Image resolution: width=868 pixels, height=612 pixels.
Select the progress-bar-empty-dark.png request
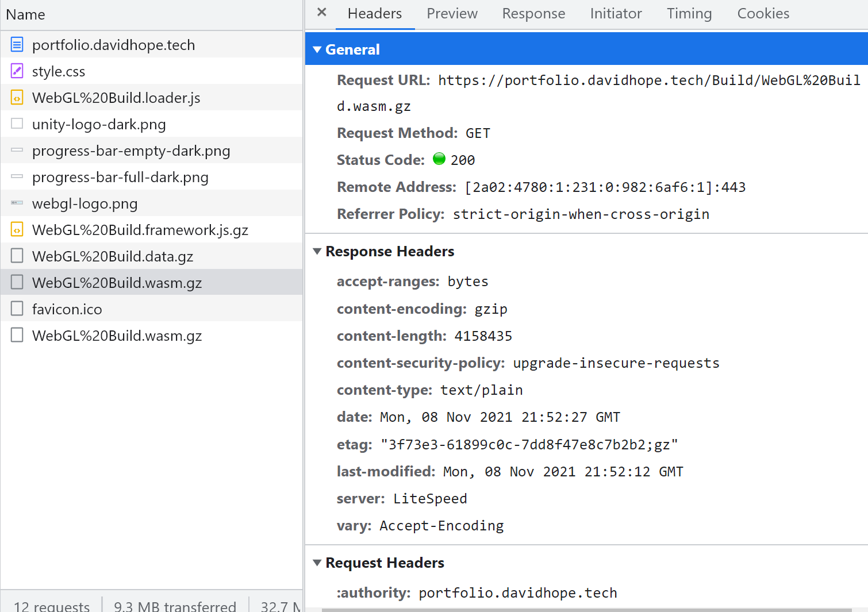click(152, 150)
